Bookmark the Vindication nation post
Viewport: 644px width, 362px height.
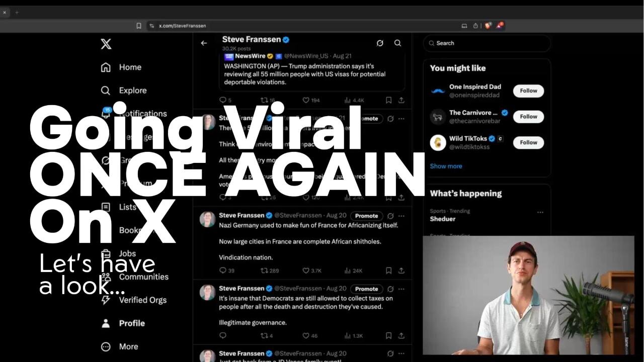388,270
